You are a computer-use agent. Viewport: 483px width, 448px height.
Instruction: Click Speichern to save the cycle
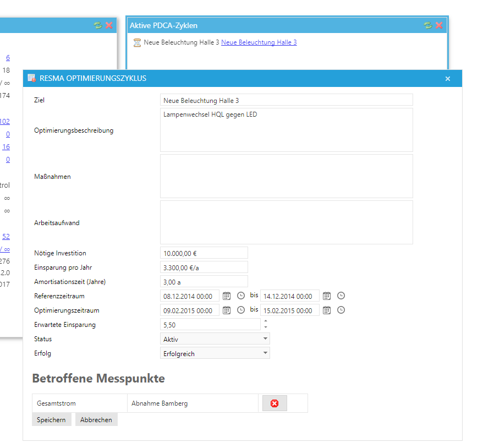pyautogui.click(x=51, y=420)
